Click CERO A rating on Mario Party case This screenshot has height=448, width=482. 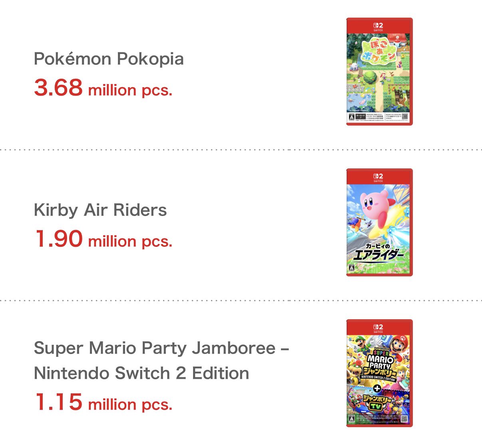pyautogui.click(x=352, y=419)
